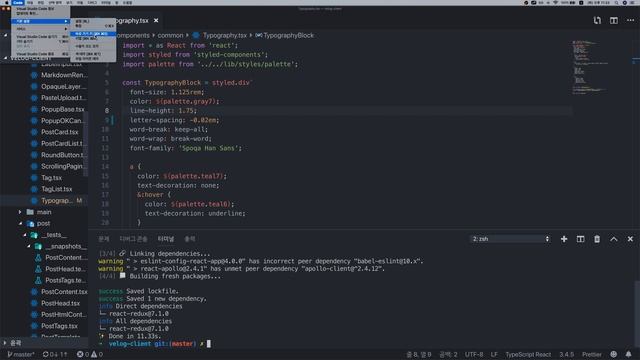Image resolution: width=640 pixels, height=360 pixels.
Task: Expand the main folder in explorer
Action: (44, 212)
